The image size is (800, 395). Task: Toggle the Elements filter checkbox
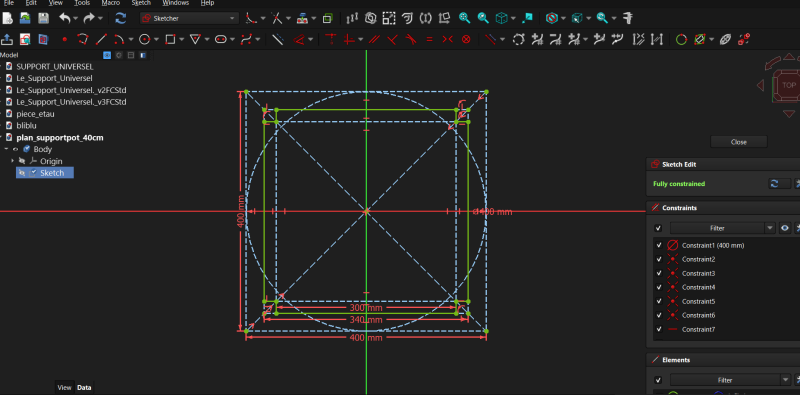[658, 380]
